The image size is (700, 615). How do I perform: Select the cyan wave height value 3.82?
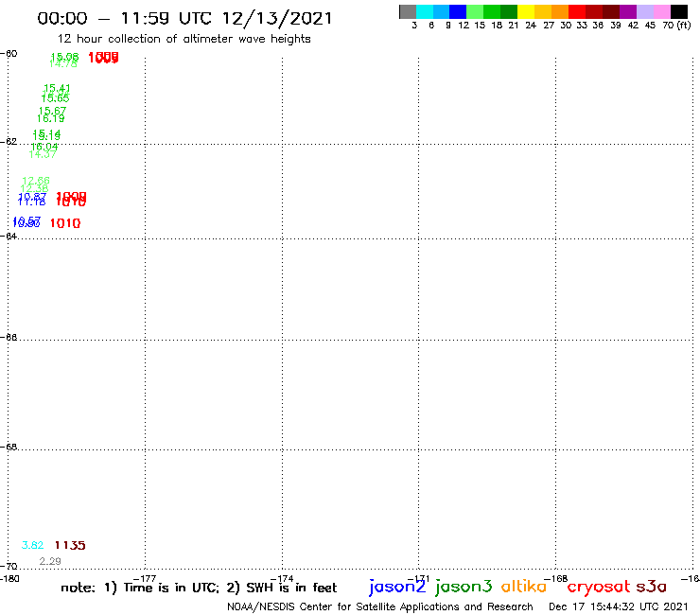32,545
